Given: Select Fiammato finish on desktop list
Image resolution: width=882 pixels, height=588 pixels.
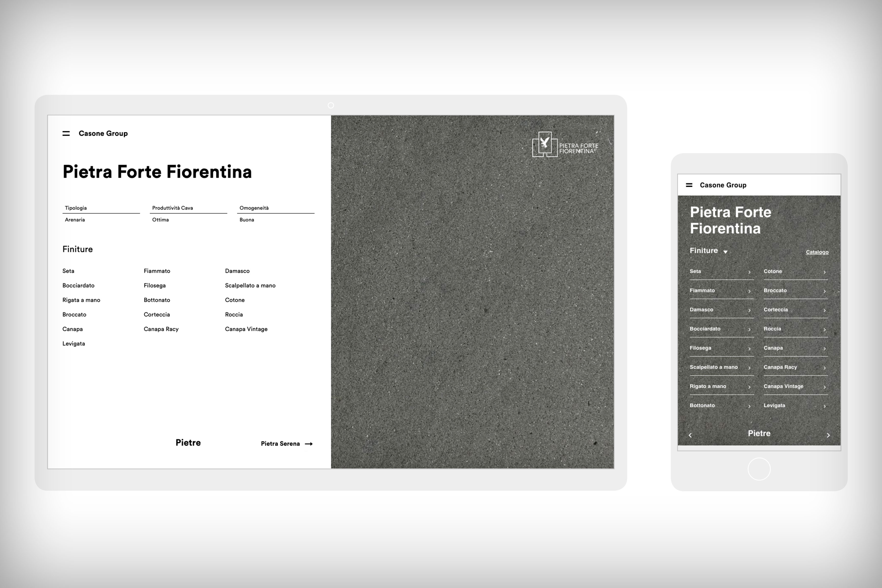Looking at the screenshot, I should coord(157,271).
